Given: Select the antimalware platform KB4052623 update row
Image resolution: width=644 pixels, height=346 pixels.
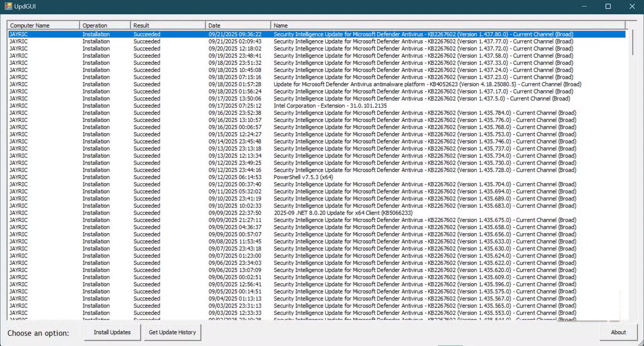Looking at the screenshot, I should click(317, 84).
